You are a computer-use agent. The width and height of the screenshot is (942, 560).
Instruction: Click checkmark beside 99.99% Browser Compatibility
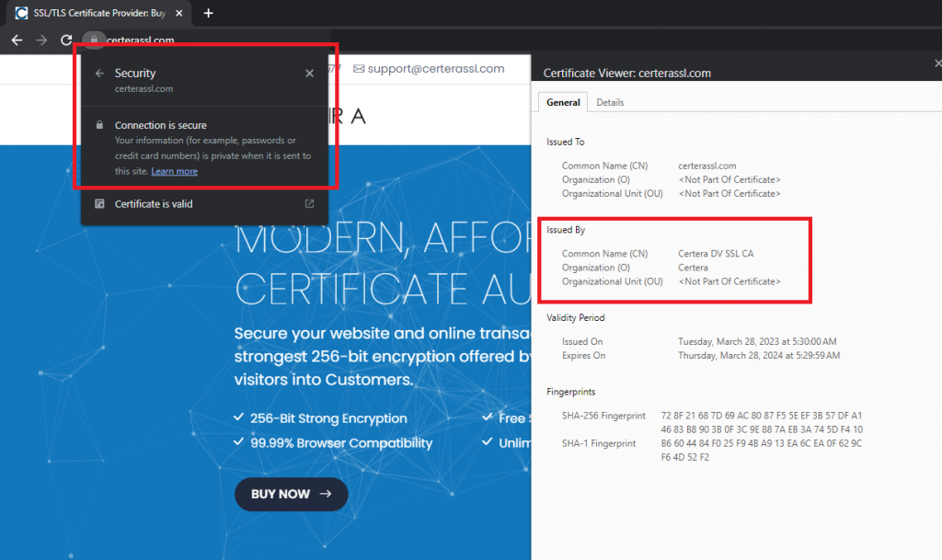[x=238, y=441]
